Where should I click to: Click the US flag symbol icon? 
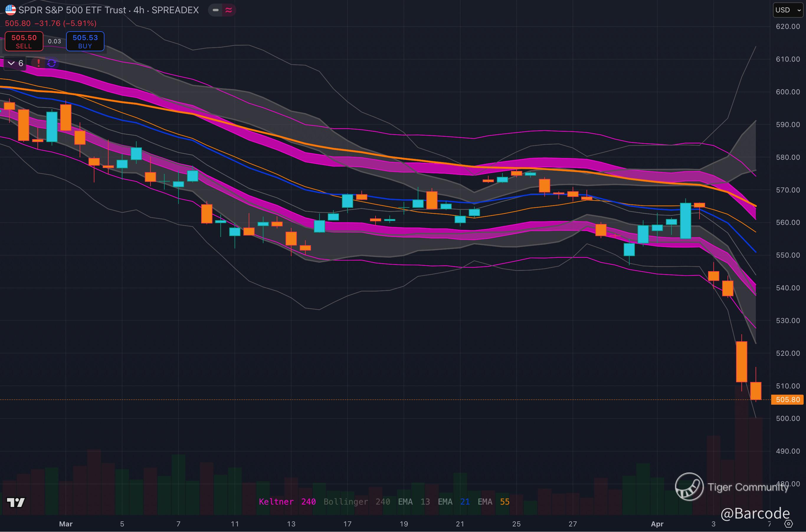point(11,10)
